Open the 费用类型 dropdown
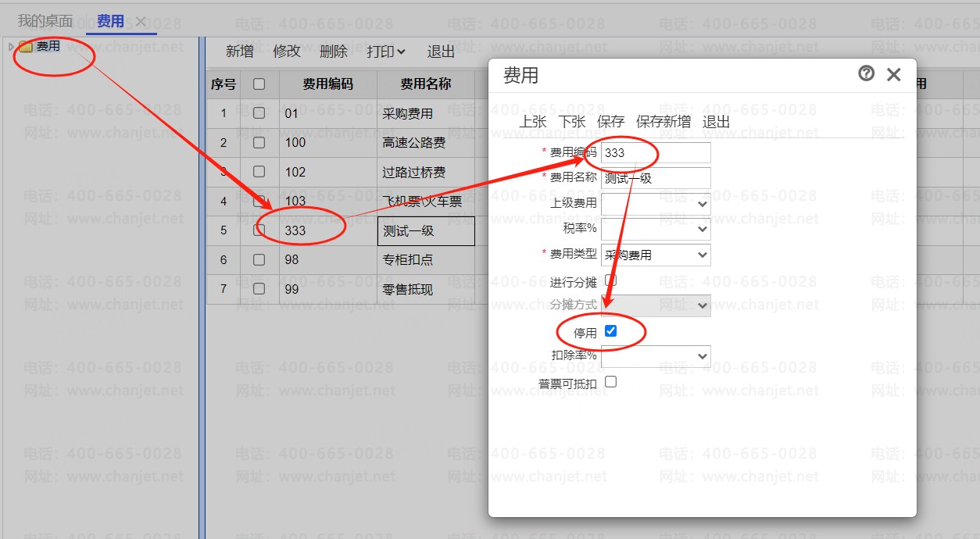The image size is (980, 539). click(x=656, y=255)
